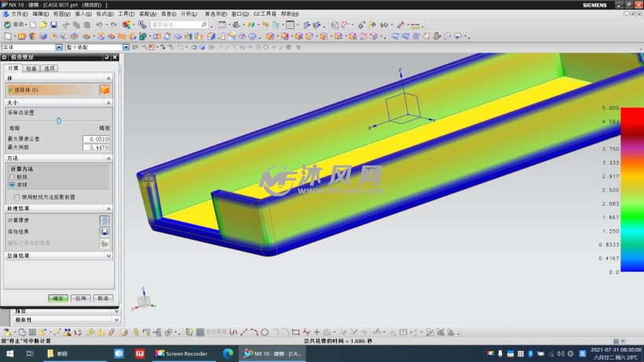Collapse the 方法 section
The width and height of the screenshot is (644, 362).
tap(108, 159)
